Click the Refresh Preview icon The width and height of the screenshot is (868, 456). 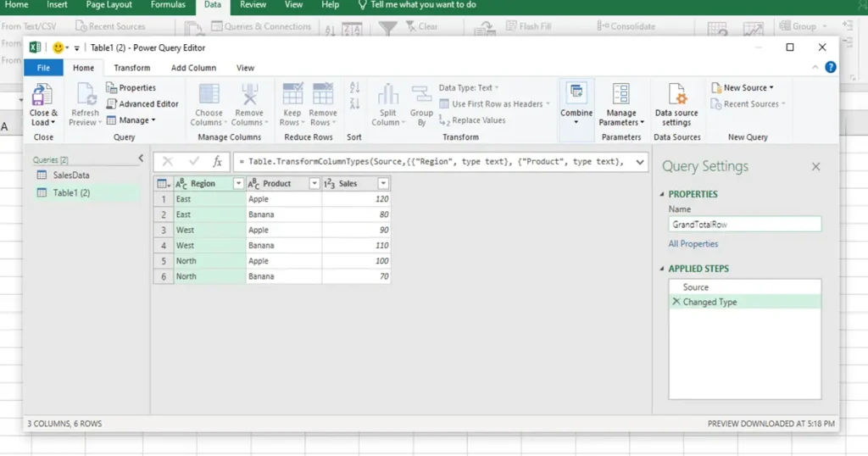coord(86,95)
